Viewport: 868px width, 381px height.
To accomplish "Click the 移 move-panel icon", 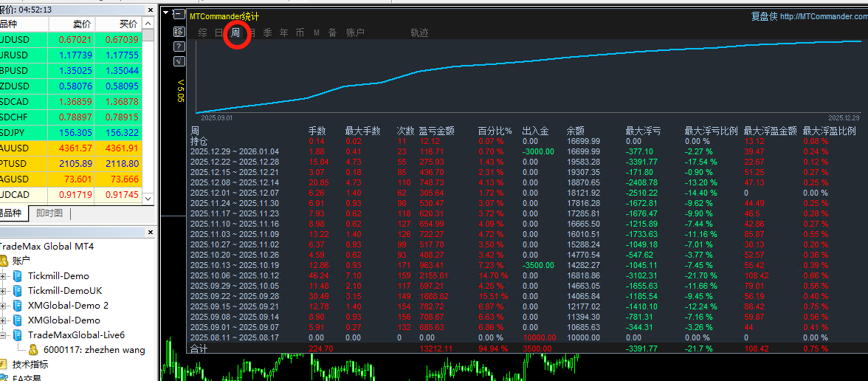I will coord(179,32).
